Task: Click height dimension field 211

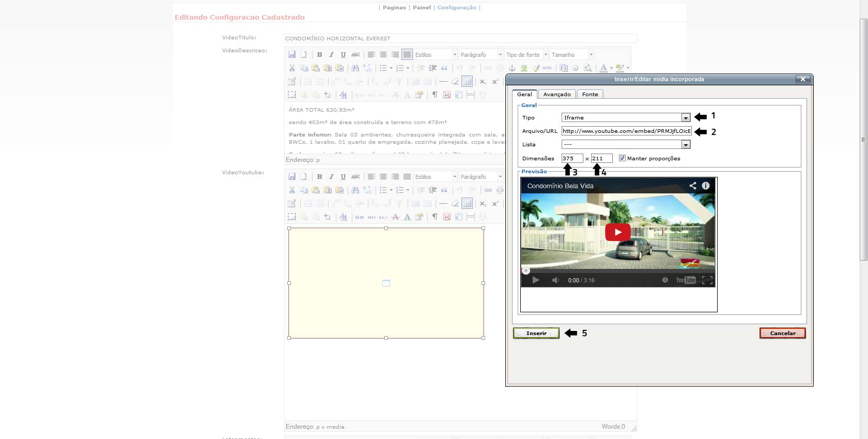Action: tap(601, 158)
